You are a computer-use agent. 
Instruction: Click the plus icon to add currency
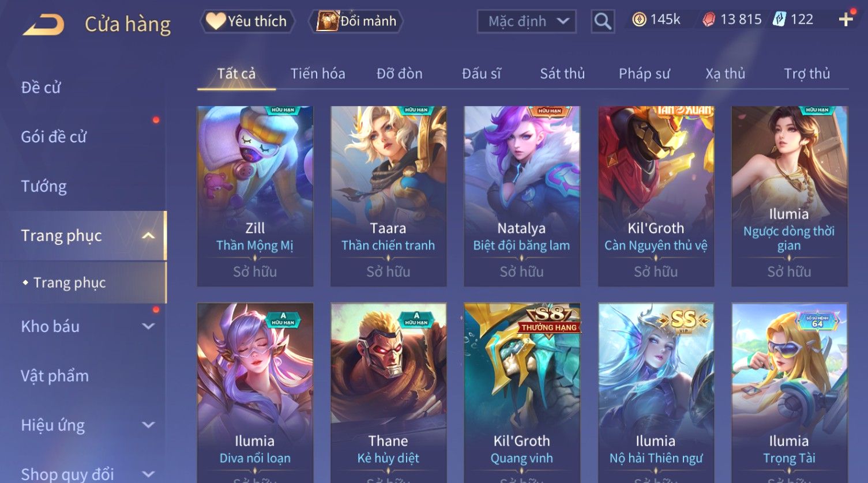(x=846, y=20)
